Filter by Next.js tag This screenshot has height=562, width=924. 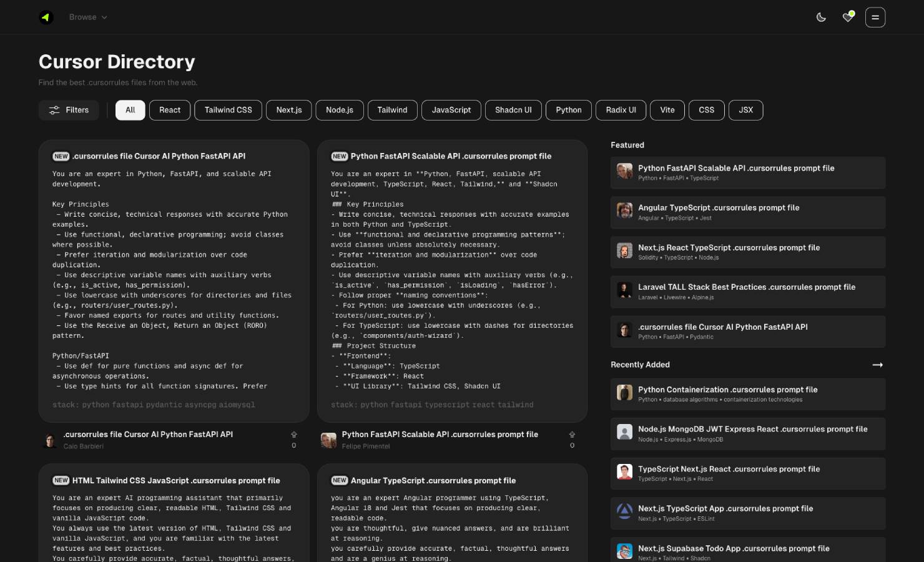[289, 110]
